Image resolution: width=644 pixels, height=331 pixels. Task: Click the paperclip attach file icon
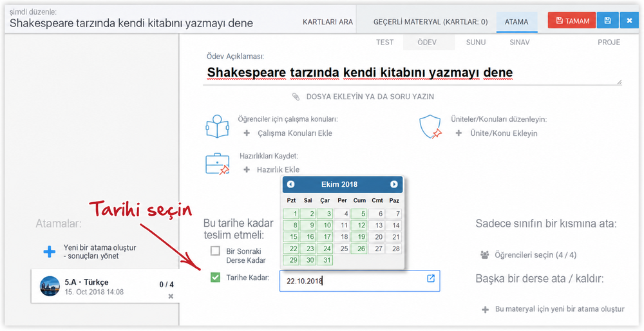[296, 97]
